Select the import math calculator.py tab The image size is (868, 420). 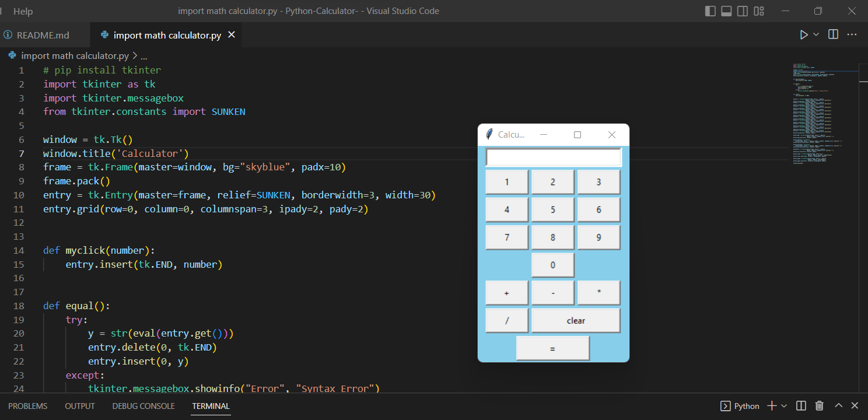(x=167, y=35)
